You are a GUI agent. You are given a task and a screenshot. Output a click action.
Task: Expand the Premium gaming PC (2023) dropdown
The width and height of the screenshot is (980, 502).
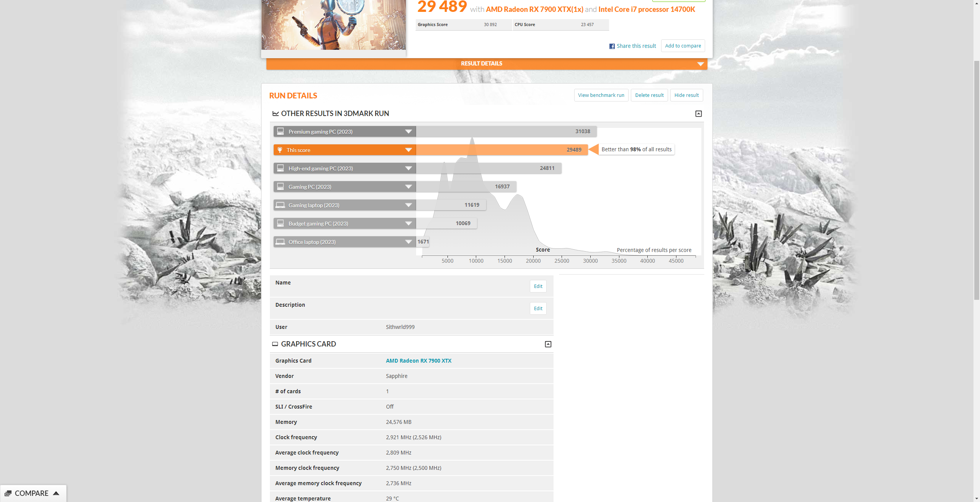pyautogui.click(x=408, y=132)
